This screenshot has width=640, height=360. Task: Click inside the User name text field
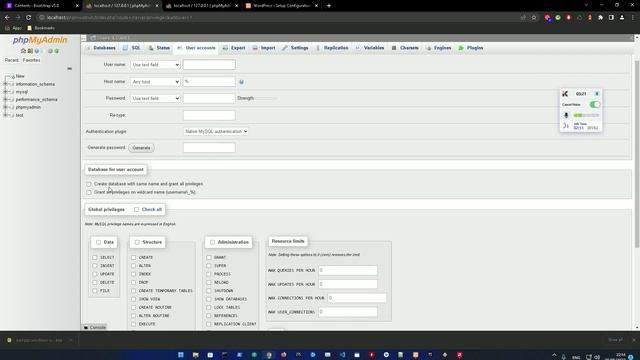[x=209, y=65]
